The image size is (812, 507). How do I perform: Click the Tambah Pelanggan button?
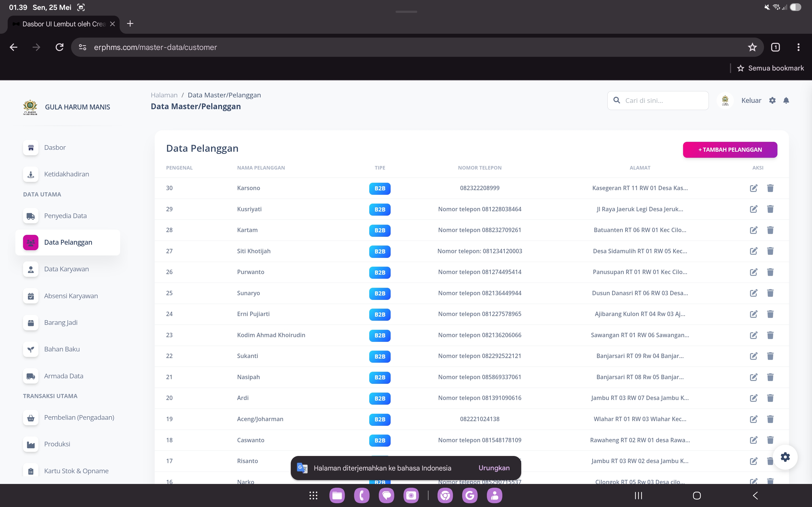coord(730,150)
